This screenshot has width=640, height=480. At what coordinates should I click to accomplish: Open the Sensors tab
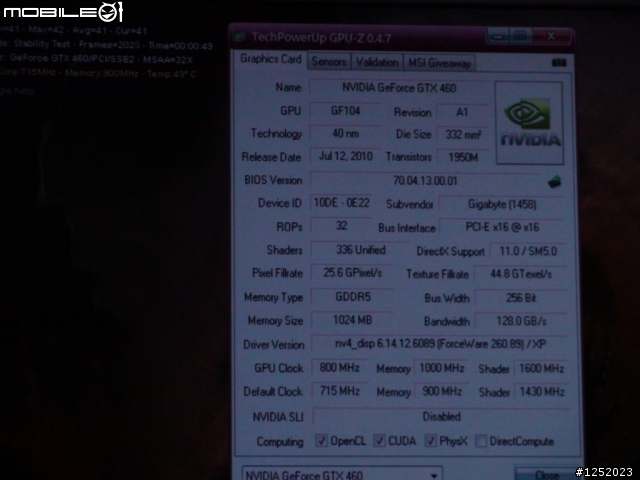click(329, 62)
